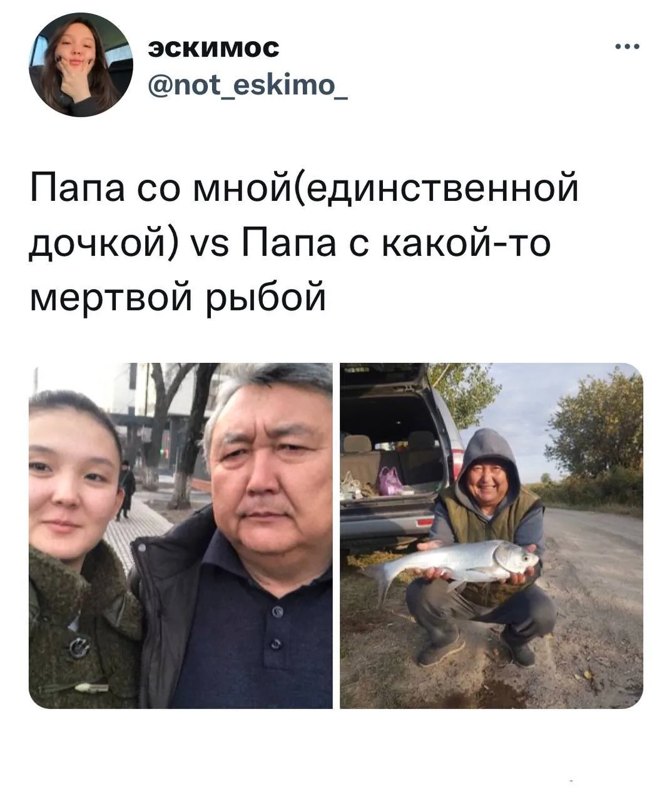Open the эскимос display name profile
This screenshot has width=672, height=801.
(213, 48)
